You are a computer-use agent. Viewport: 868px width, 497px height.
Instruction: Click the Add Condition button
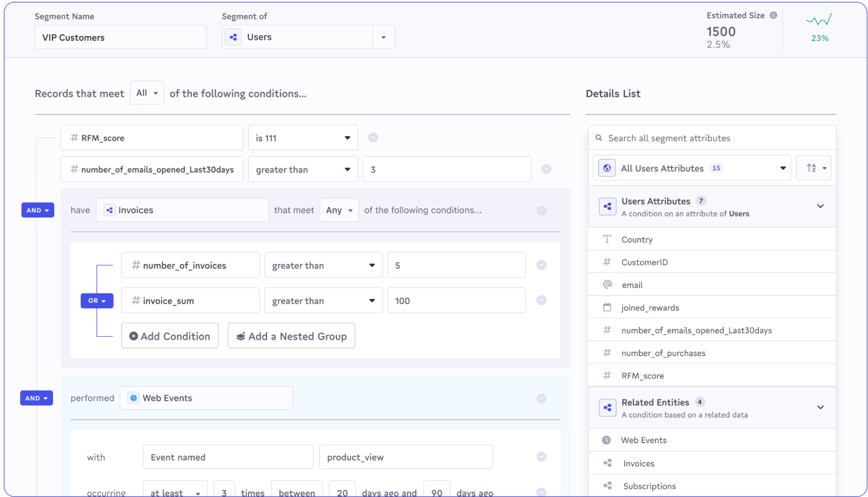click(x=170, y=336)
